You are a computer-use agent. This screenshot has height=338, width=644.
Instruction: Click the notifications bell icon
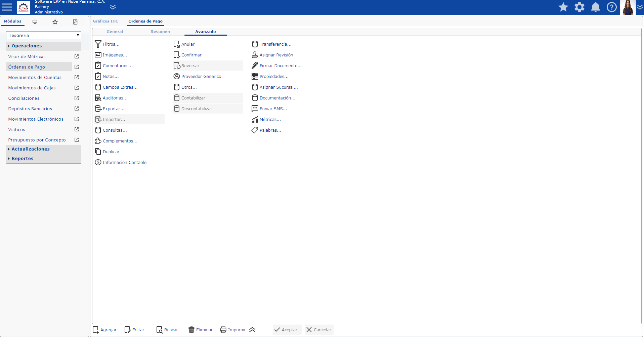pos(595,7)
